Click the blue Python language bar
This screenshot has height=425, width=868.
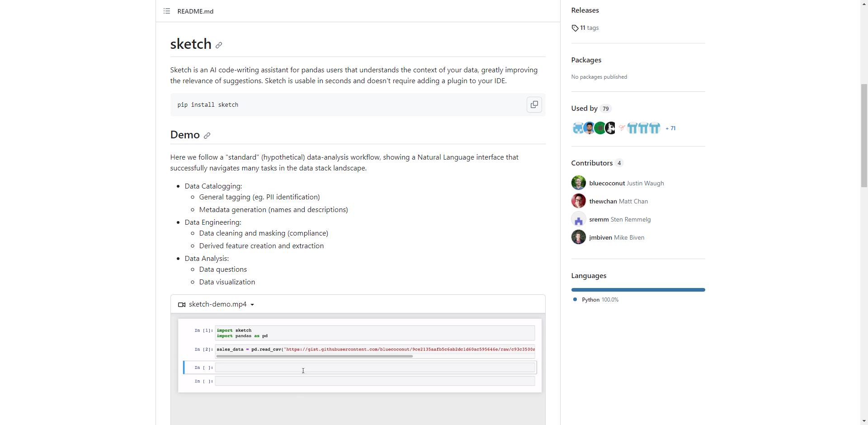point(638,290)
